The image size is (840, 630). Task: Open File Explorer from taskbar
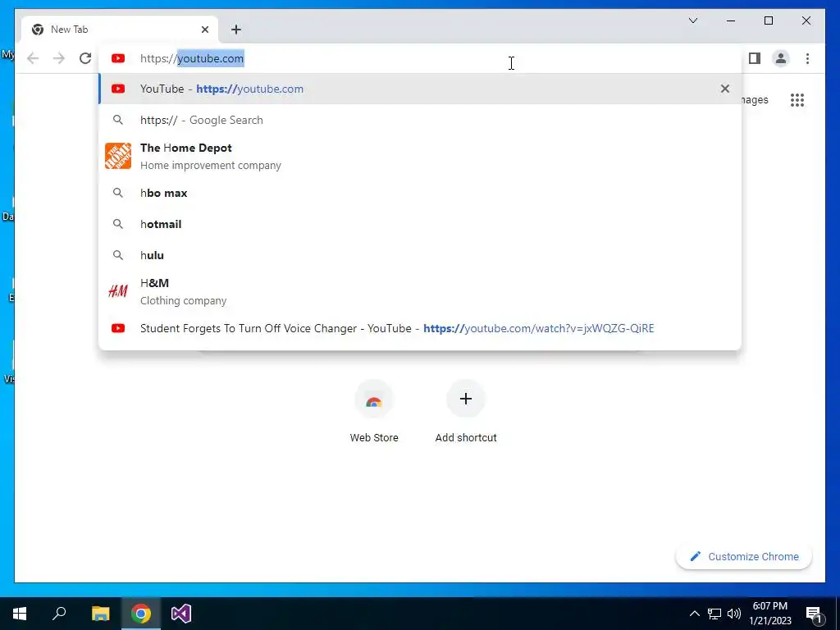100,614
